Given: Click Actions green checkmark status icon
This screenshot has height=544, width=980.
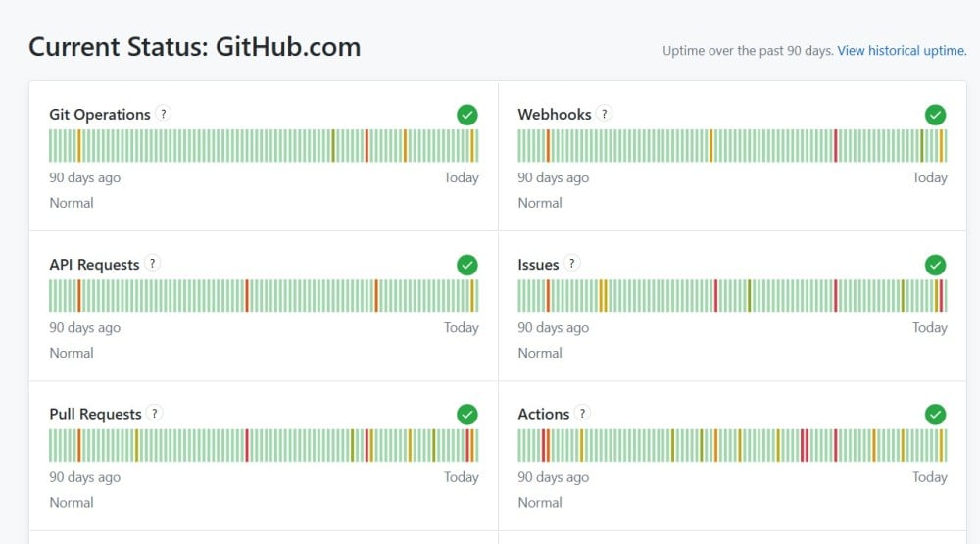Looking at the screenshot, I should [x=936, y=415].
